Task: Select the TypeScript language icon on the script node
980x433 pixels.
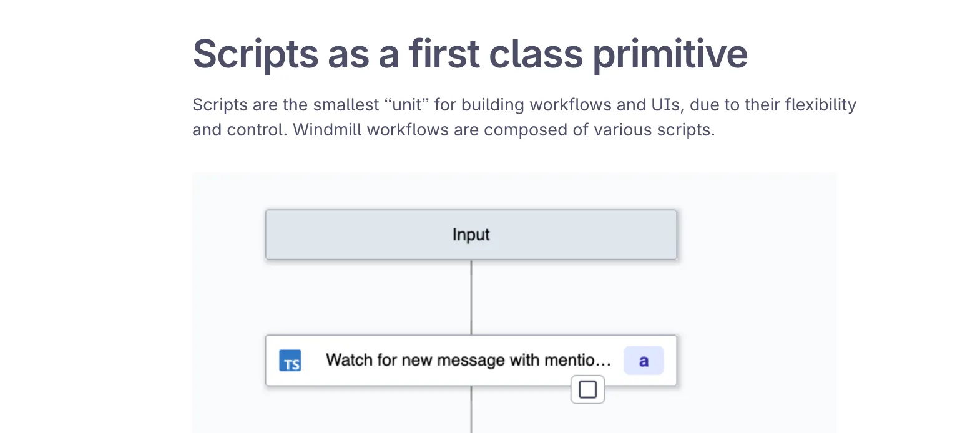Action: tap(289, 360)
